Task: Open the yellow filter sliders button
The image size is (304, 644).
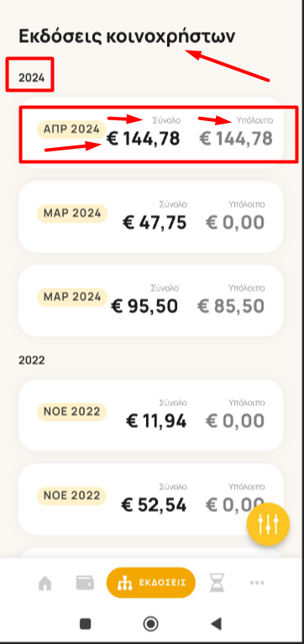Action: click(x=268, y=524)
